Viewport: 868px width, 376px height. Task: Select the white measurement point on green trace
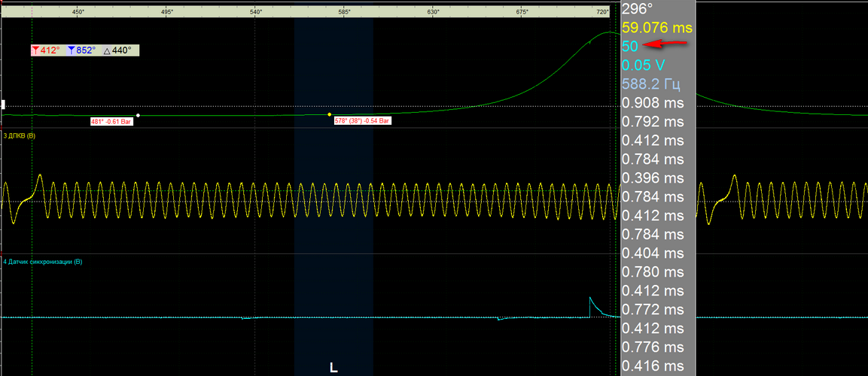click(x=138, y=116)
